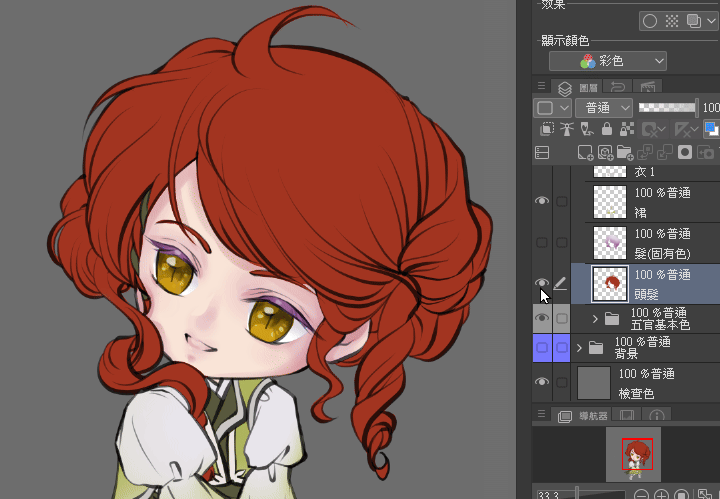Select the 檢查色 gray layer thumbnail
The height and width of the screenshot is (499, 720).
coord(594,383)
